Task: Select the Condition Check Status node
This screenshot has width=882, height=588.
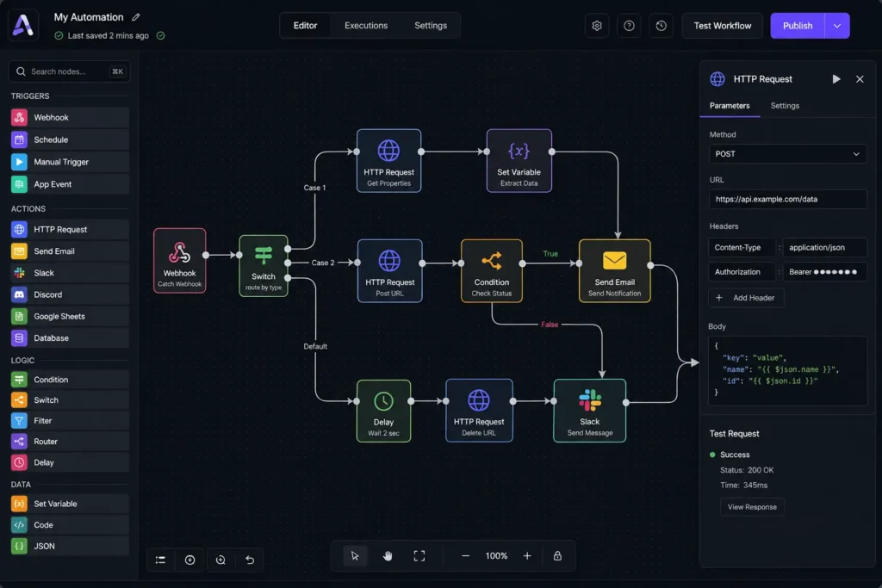Action: (491, 271)
